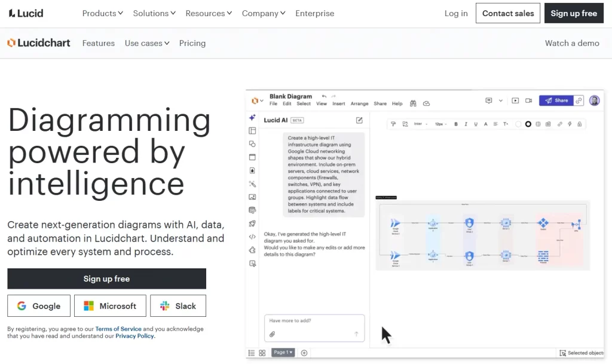Viewport: 612px width, 364px height.
Task: Expand the Use cases dropdown
Action: 147,43
